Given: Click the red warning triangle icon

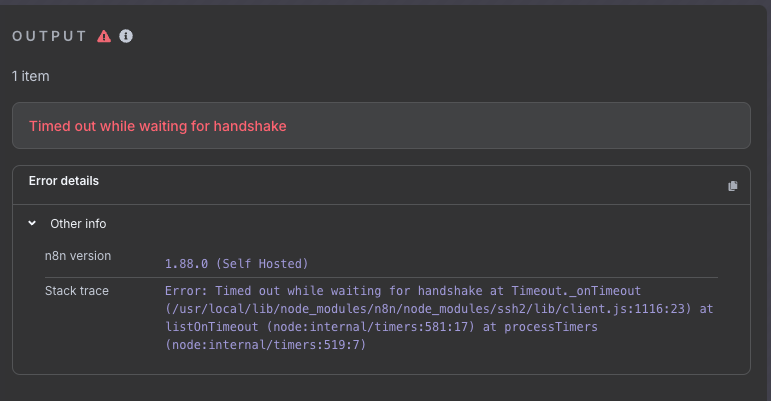Looking at the screenshot, I should point(104,36).
